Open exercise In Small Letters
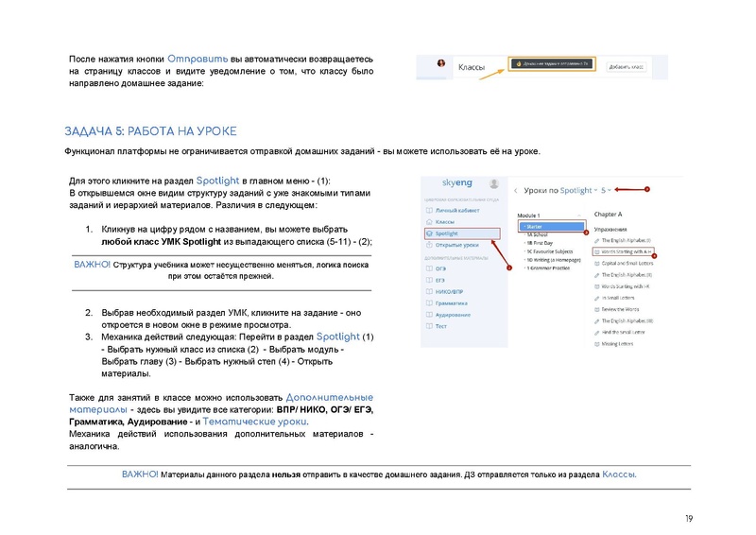 (618, 298)
